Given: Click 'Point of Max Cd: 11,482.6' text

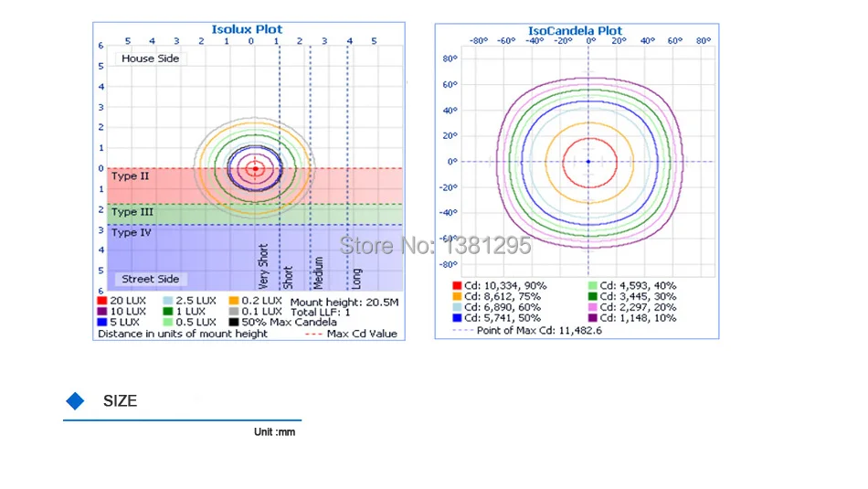Looking at the screenshot, I should tap(539, 331).
